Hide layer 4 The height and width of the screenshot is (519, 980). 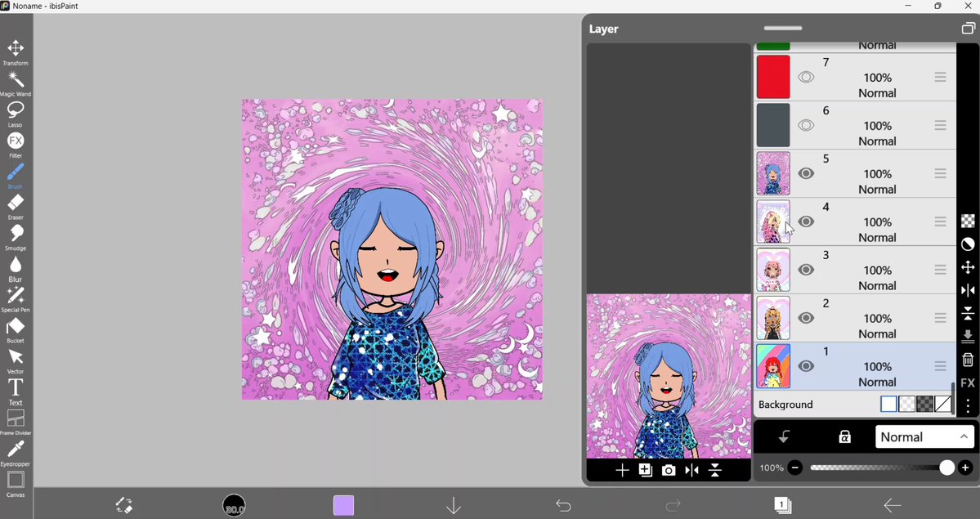[806, 222]
